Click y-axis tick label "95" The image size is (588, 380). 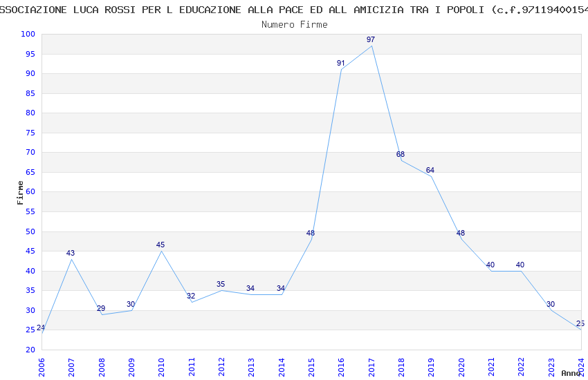point(30,54)
